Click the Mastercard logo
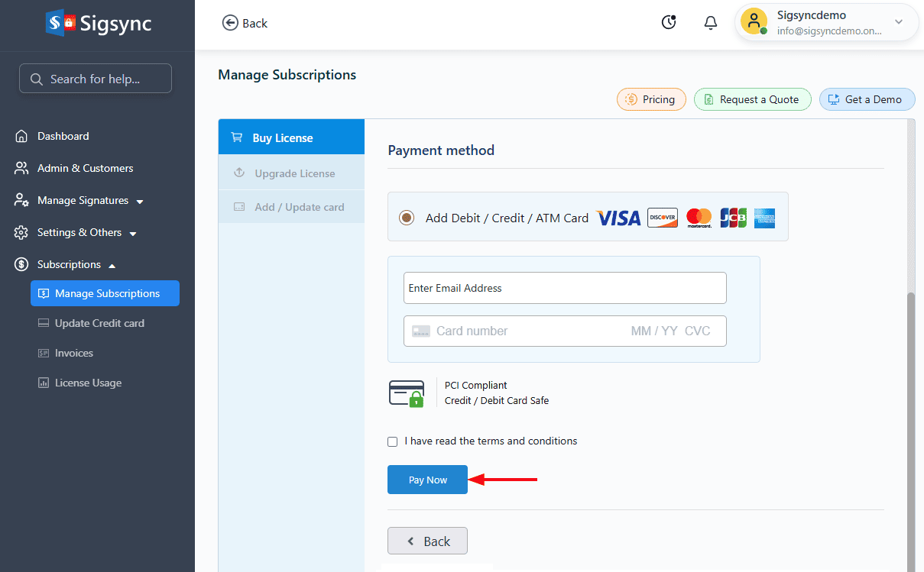The width and height of the screenshot is (924, 572). pyautogui.click(x=699, y=218)
